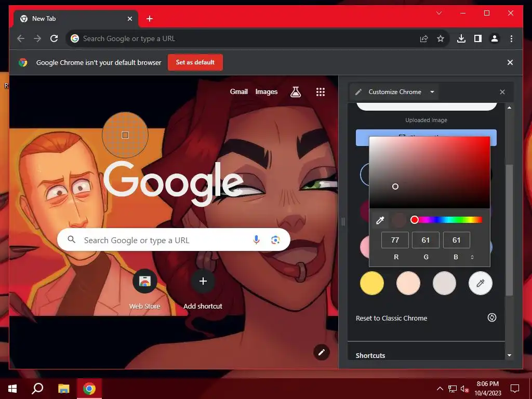Close the New Tab tab

[129, 19]
